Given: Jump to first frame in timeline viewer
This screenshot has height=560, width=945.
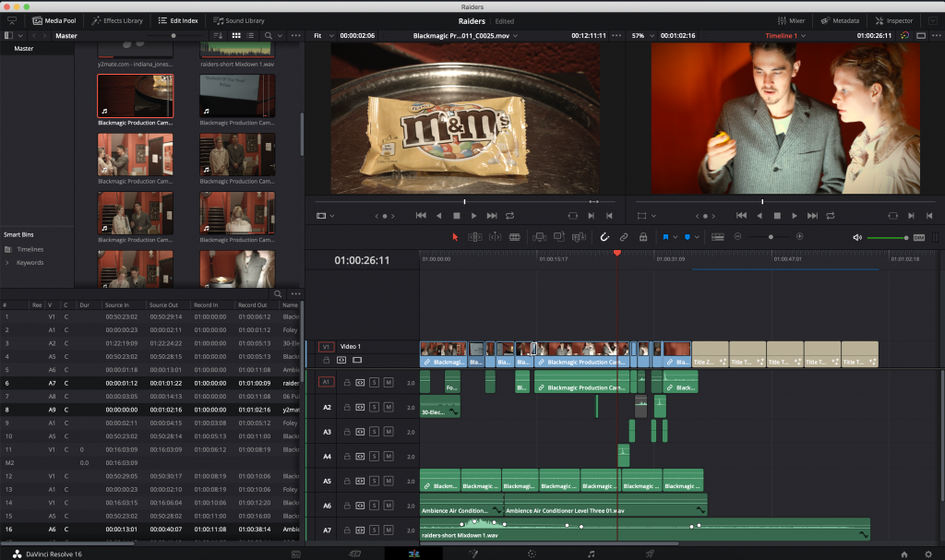Looking at the screenshot, I should coord(741,216).
